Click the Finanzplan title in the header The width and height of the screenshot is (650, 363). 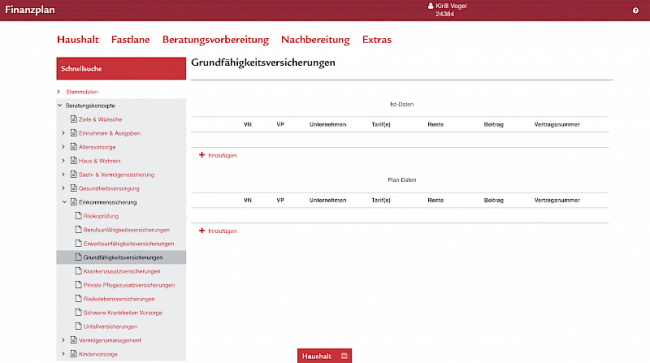tap(30, 10)
